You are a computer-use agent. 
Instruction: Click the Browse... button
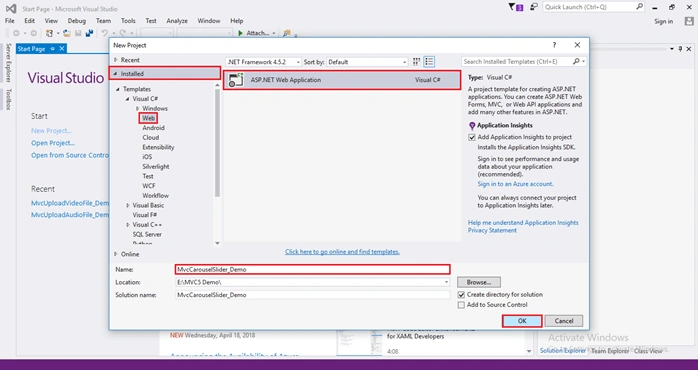(479, 282)
